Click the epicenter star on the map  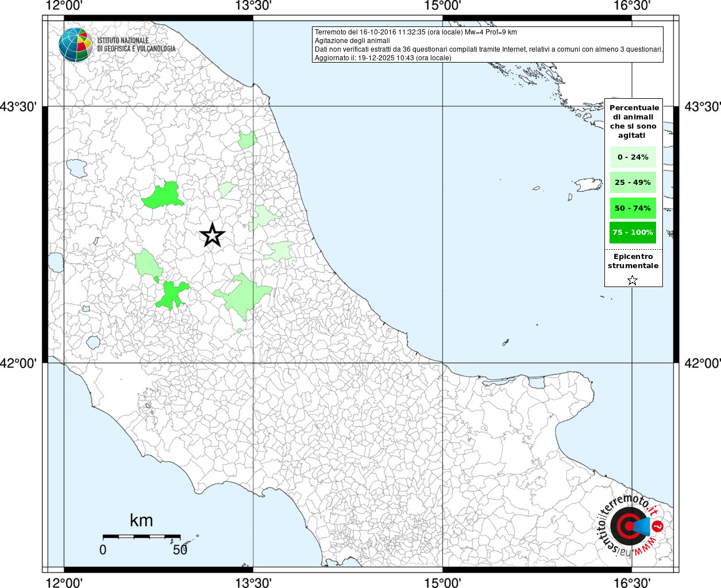tap(213, 235)
